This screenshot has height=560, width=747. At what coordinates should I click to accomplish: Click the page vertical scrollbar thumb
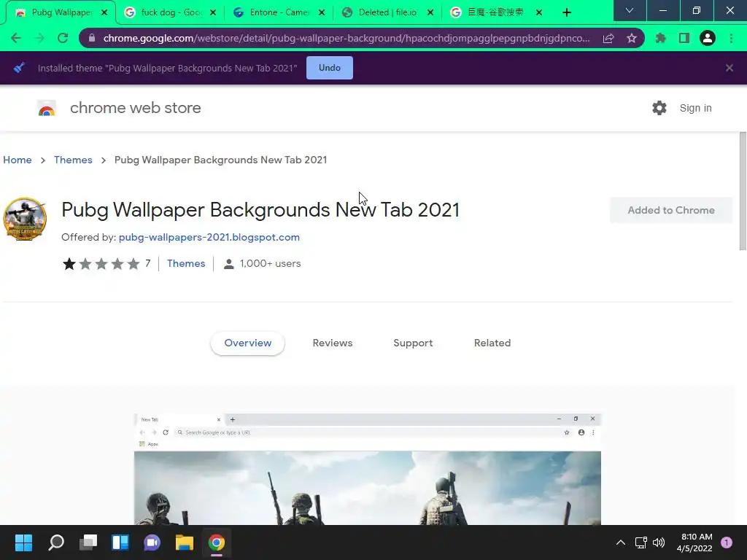click(742, 190)
